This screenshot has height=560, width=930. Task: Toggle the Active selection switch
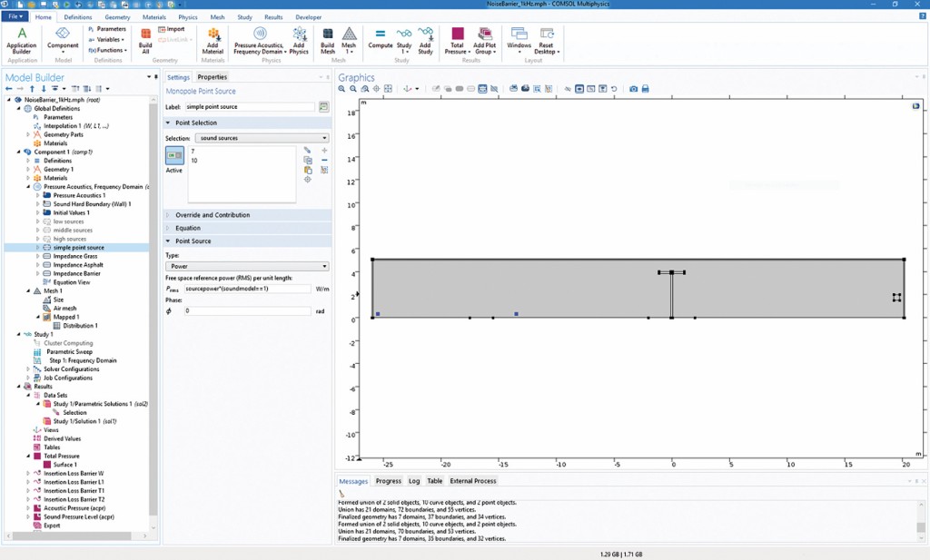pyautogui.click(x=174, y=157)
